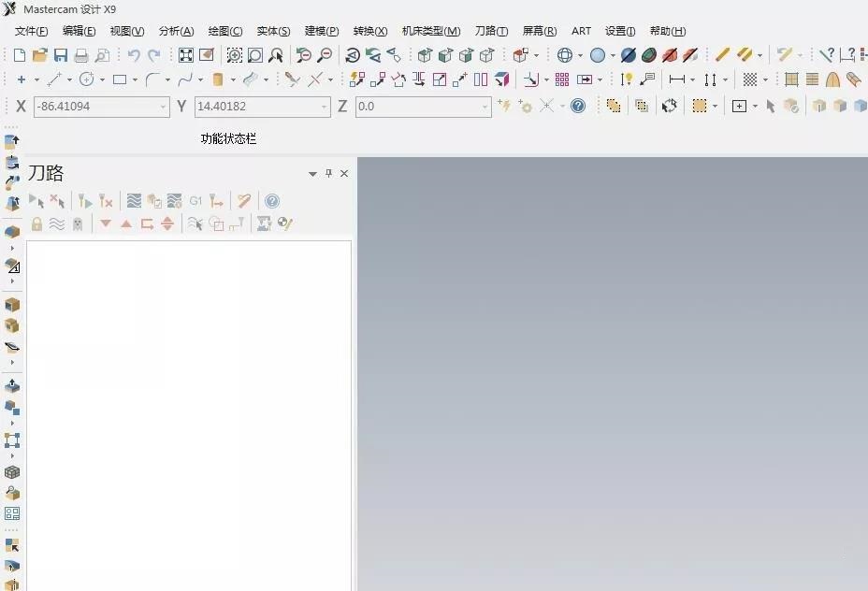Select the create rectangle tool
The width and height of the screenshot is (868, 591).
tap(120, 79)
